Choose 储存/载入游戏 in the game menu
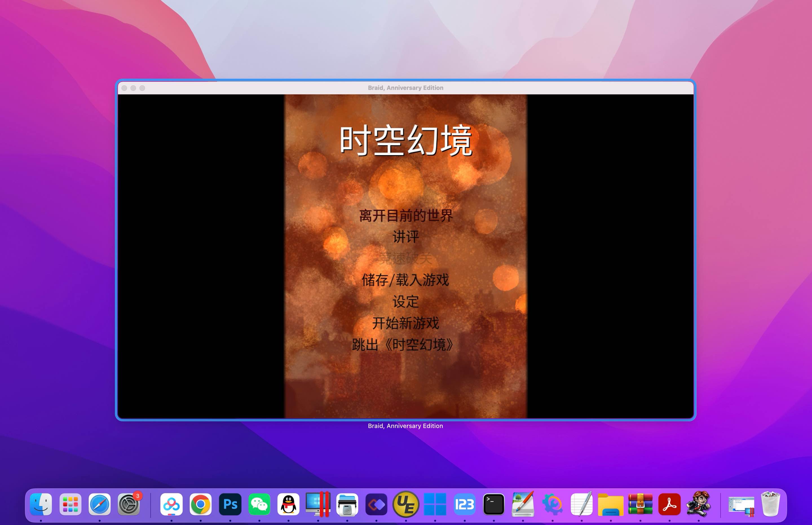The image size is (812, 525). click(x=406, y=280)
